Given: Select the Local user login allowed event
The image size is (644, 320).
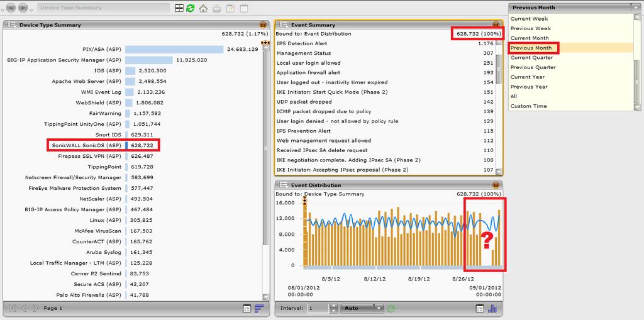Looking at the screenshot, I should point(386,63).
